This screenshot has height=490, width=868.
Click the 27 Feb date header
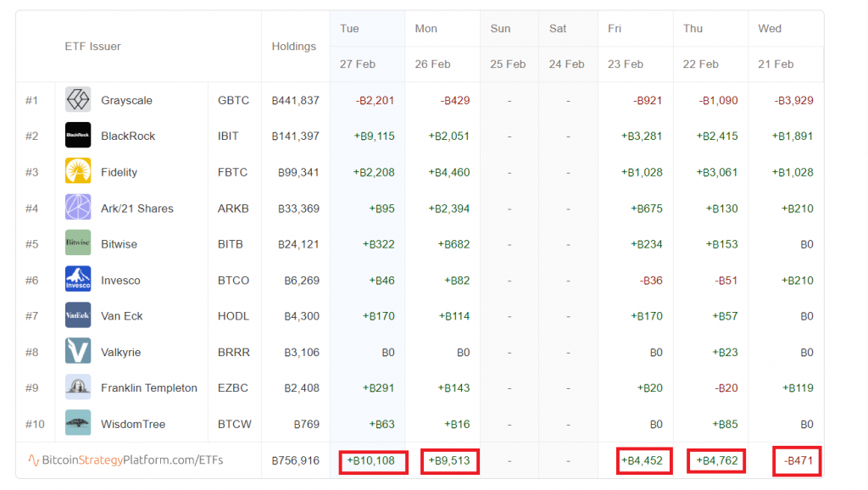(358, 64)
